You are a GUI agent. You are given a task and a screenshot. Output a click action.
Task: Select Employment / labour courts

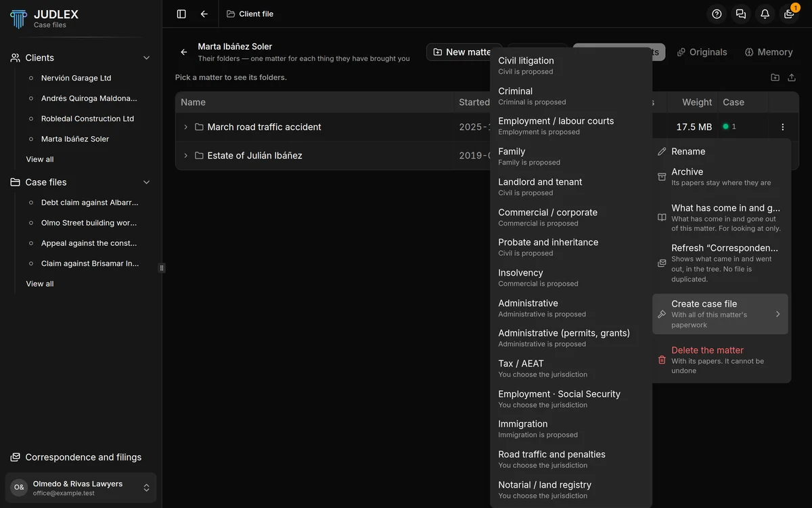570,126
